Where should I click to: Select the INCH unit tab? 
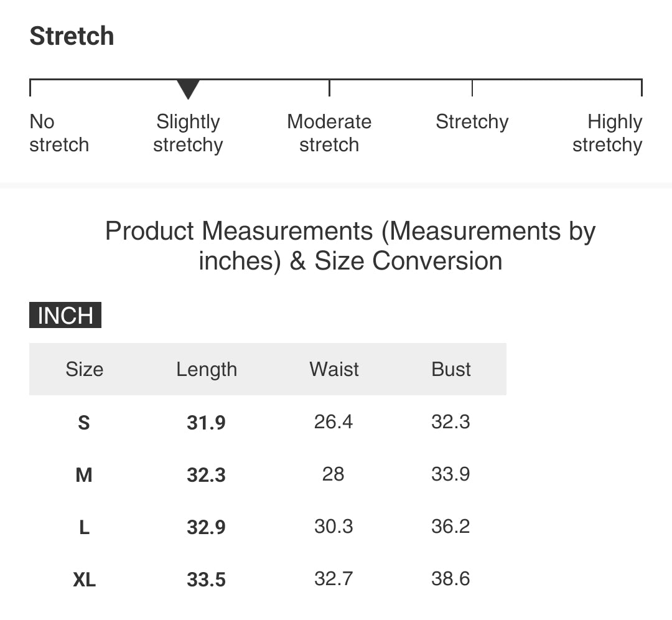[65, 315]
